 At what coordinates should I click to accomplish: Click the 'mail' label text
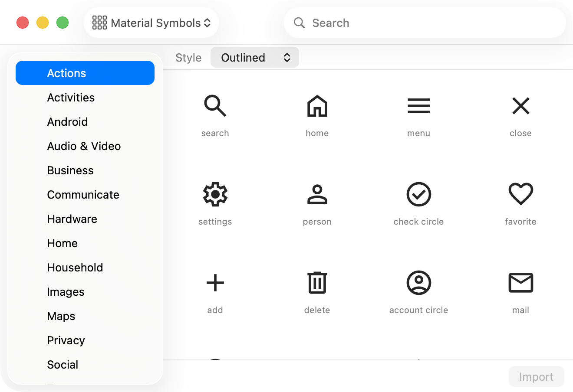click(521, 310)
